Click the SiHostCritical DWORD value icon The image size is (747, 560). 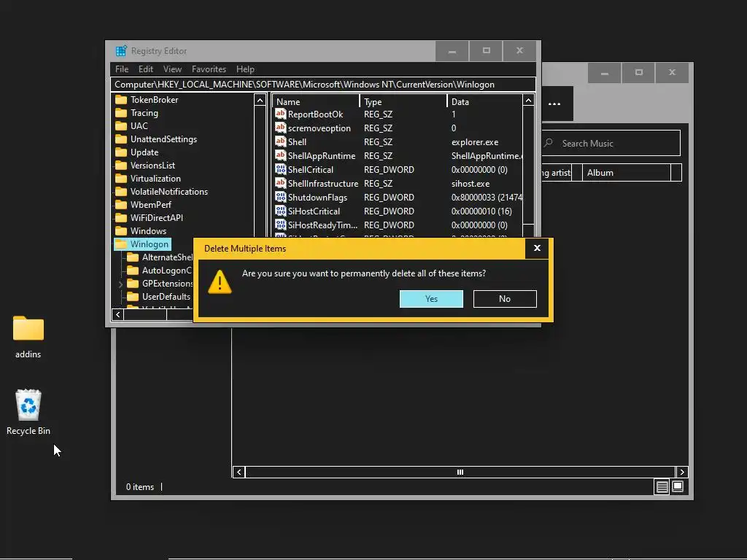281,211
